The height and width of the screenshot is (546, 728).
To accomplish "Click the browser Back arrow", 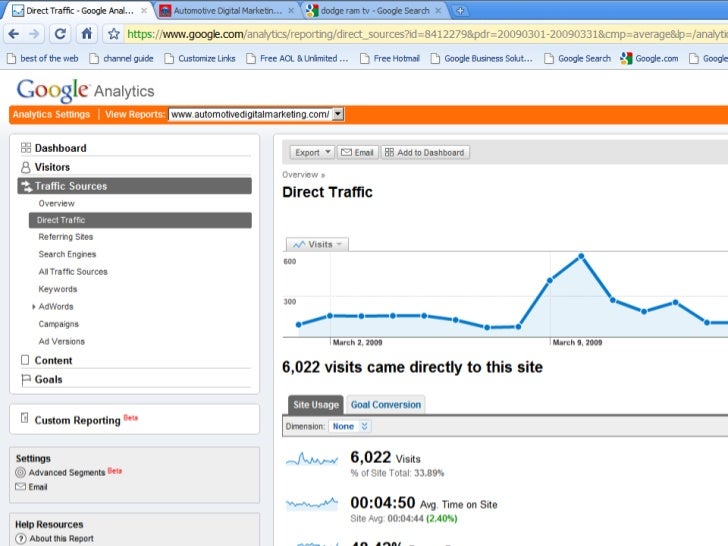I will [14, 34].
